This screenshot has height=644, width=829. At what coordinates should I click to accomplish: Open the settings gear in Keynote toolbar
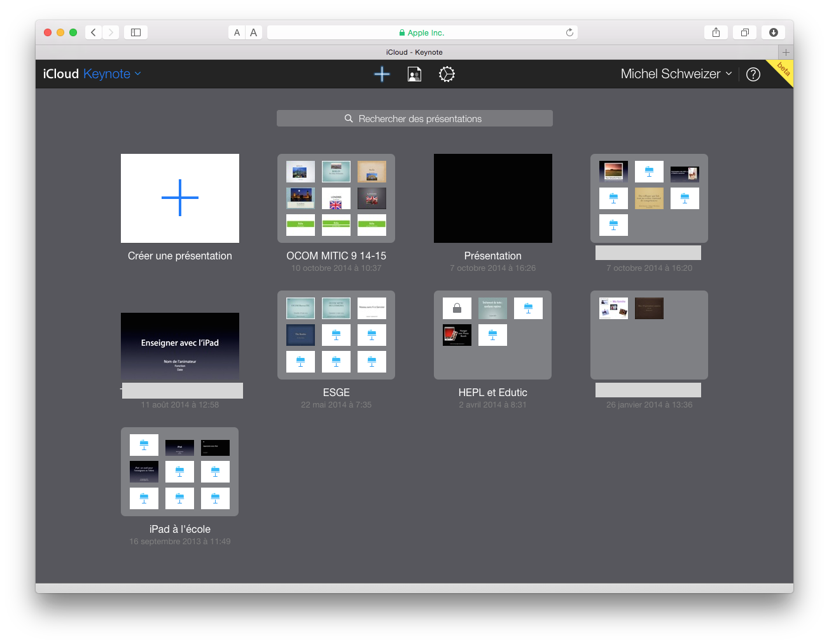click(447, 74)
